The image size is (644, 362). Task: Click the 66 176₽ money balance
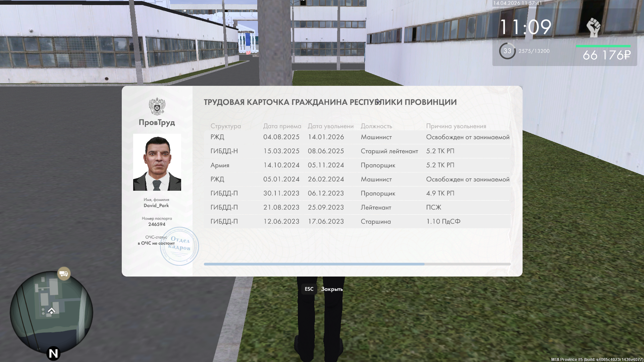[x=606, y=55]
